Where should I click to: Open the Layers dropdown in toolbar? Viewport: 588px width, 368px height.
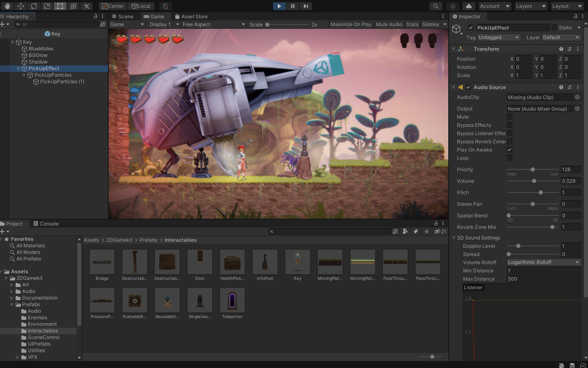click(x=531, y=6)
